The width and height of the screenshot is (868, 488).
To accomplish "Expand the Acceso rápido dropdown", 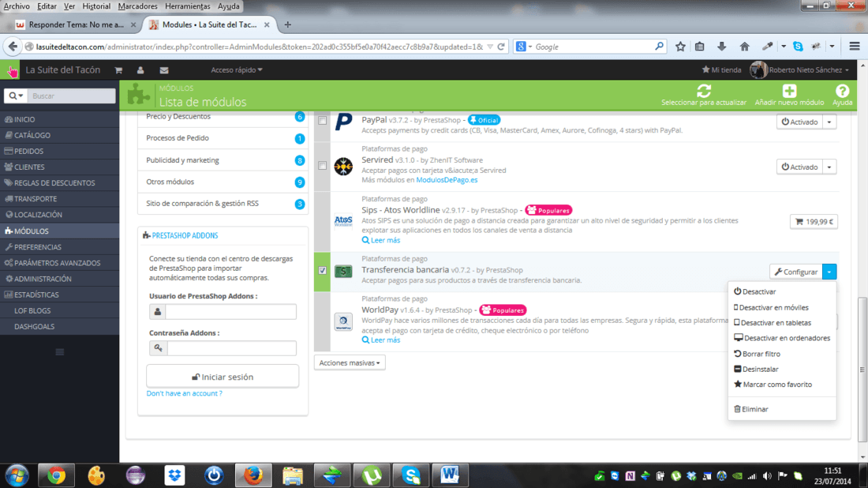I will [x=237, y=70].
